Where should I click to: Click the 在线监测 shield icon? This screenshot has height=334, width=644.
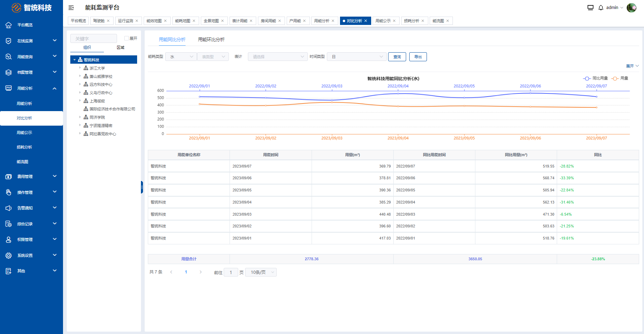click(x=9, y=41)
